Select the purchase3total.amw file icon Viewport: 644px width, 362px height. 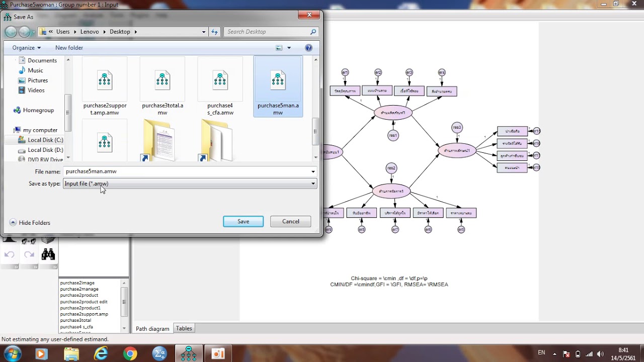[163, 81]
